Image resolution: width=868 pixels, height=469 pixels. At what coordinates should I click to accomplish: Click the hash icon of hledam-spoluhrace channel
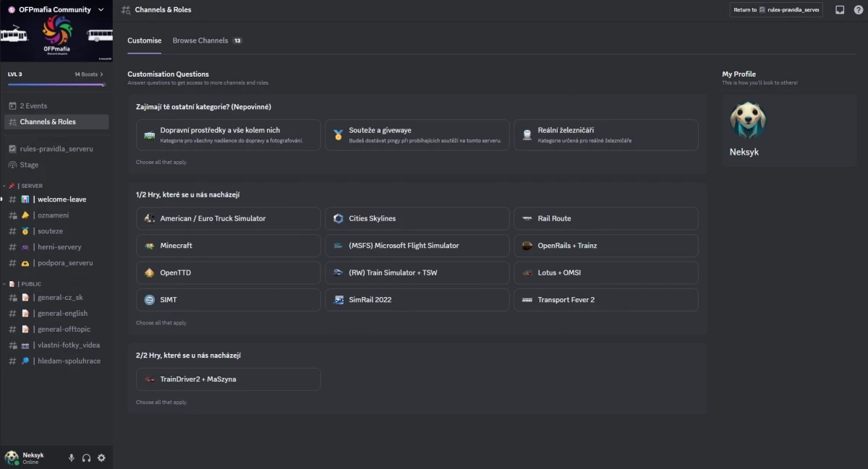coord(12,361)
